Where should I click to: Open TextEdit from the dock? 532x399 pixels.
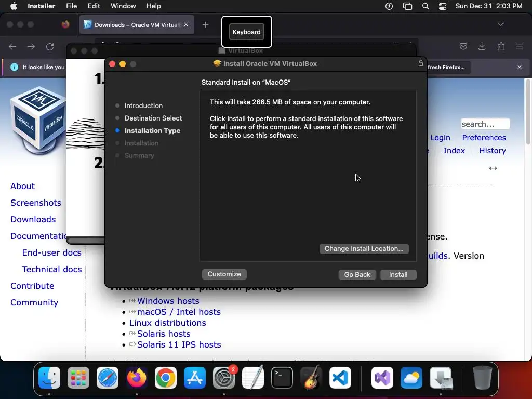click(x=253, y=378)
